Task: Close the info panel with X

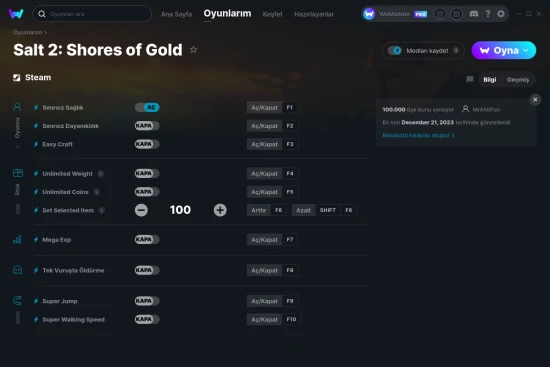Action: click(535, 100)
